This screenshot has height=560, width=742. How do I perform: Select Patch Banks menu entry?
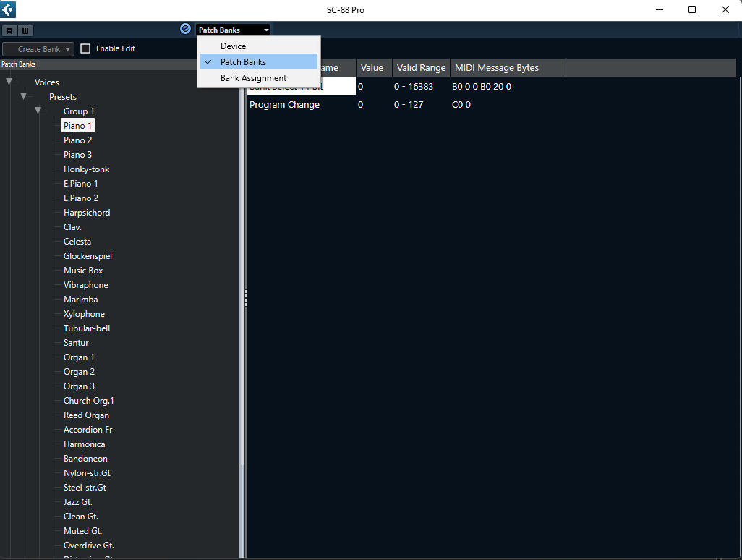click(259, 62)
